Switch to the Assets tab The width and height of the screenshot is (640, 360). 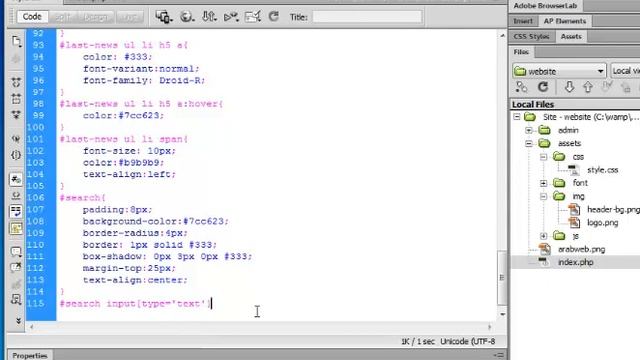coord(571,36)
